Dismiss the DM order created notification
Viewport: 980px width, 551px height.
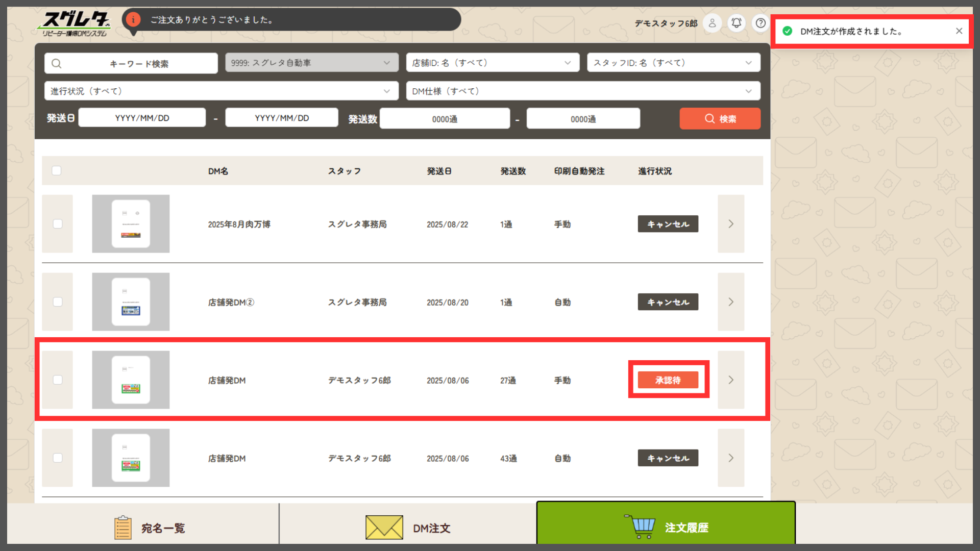coord(959,31)
